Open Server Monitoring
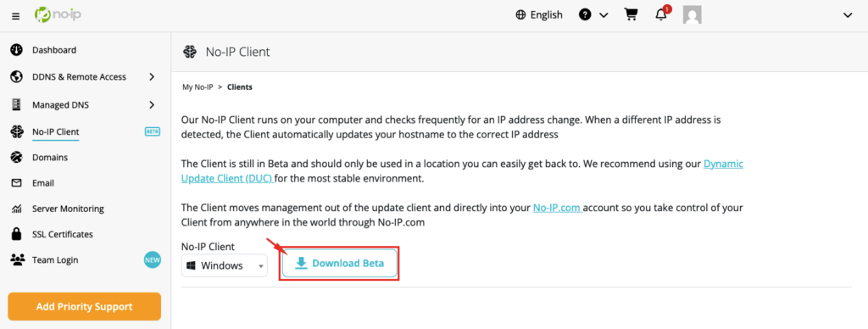 click(x=68, y=209)
